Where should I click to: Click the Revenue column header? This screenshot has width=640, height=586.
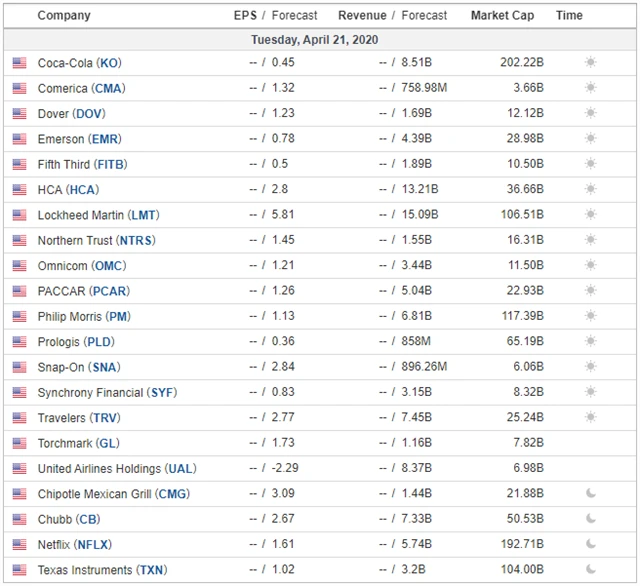[x=362, y=15]
